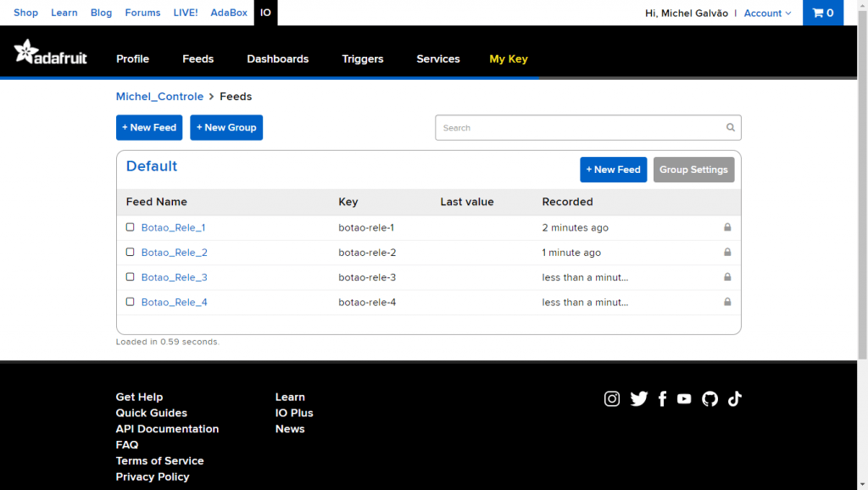Screen dimensions: 868x490
Task: Open Forums in top bar
Action: click(142, 12)
